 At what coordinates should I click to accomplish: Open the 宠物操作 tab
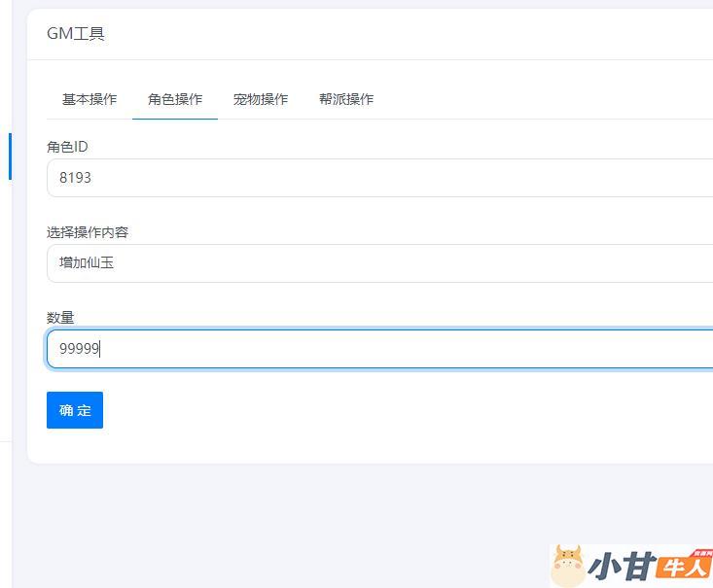[x=261, y=99]
